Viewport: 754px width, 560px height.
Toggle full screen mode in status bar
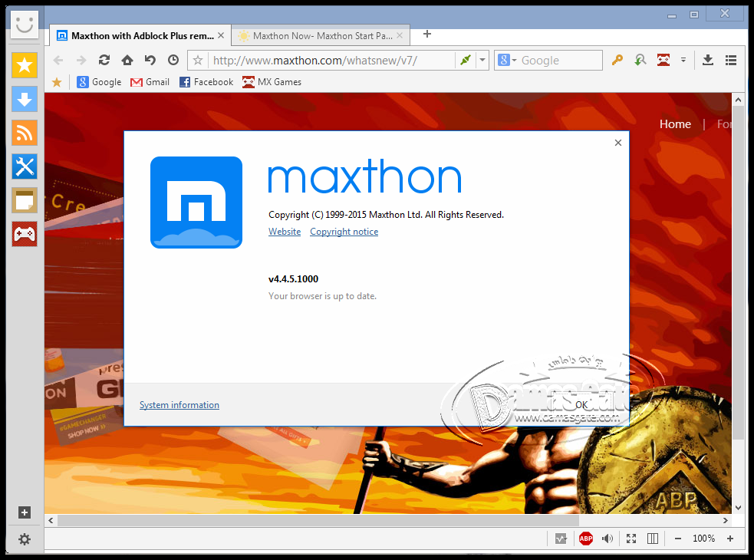coord(631,539)
